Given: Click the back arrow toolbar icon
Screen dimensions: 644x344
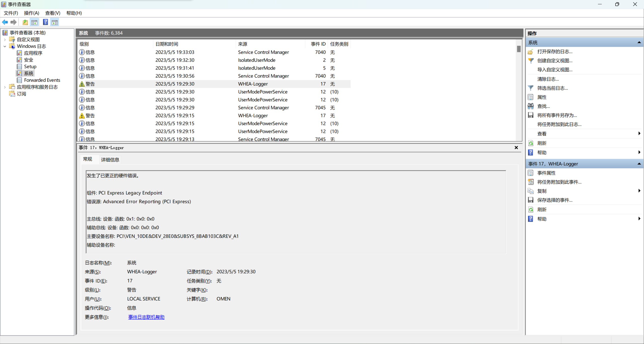Looking at the screenshot, I should click(x=5, y=22).
